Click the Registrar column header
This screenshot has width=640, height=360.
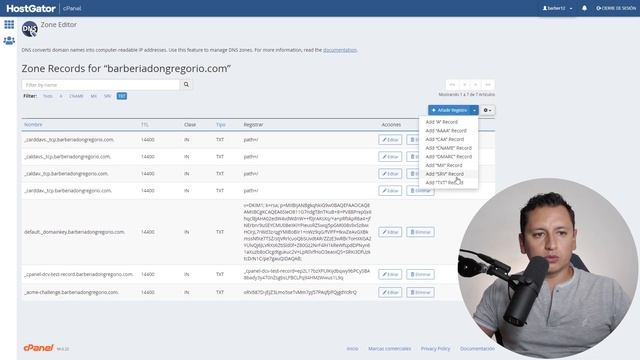[253, 124]
